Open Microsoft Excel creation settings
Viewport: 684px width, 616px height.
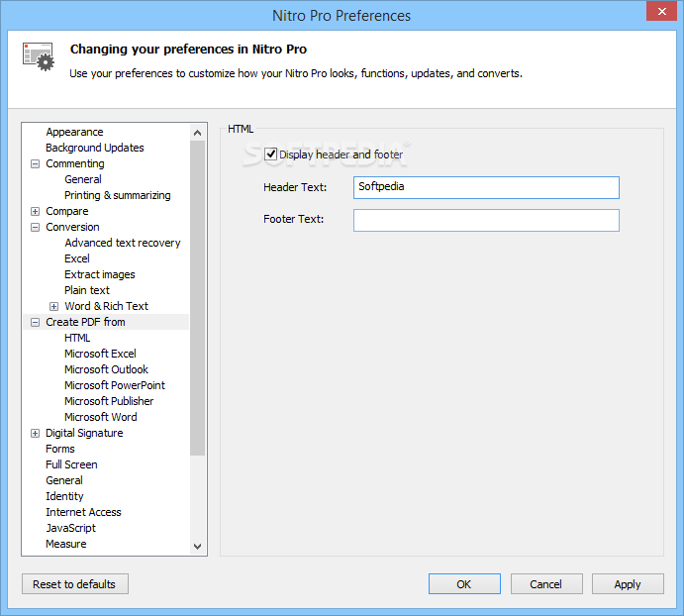(100, 354)
